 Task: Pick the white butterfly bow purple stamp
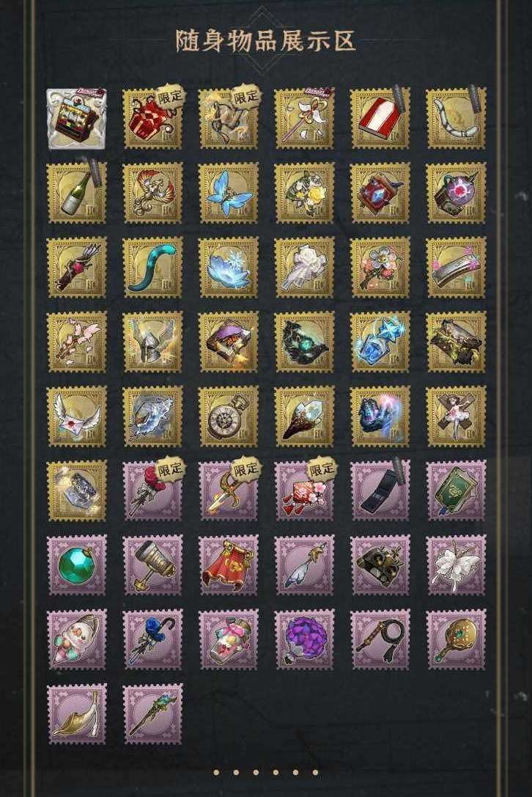[x=457, y=565]
